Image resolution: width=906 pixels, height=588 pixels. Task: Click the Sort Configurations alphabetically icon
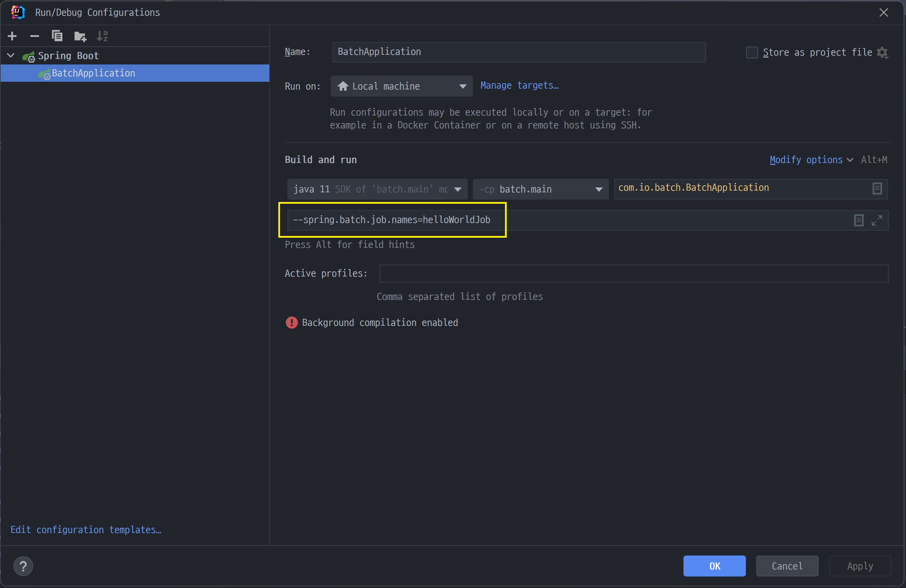point(102,36)
